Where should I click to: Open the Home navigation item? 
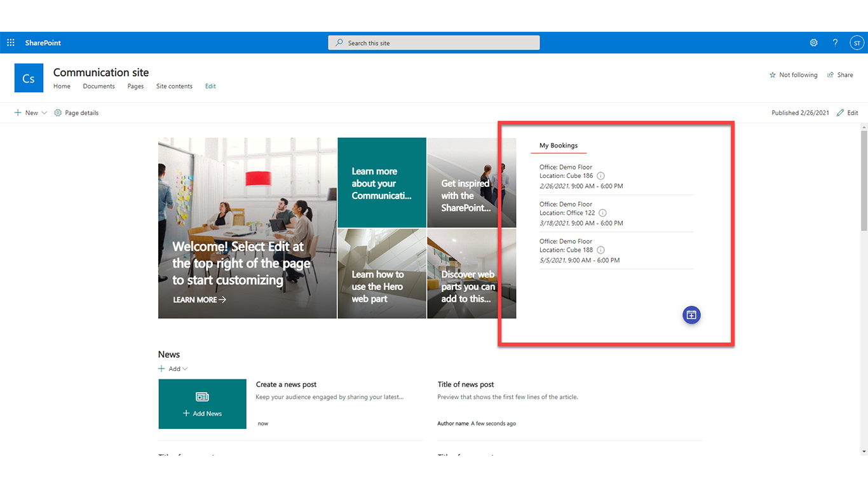coord(62,86)
